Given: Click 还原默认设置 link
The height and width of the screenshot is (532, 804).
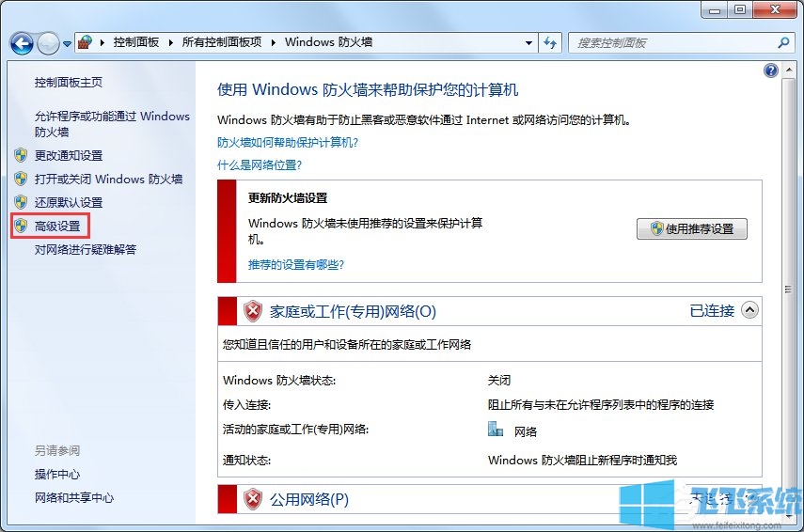Looking at the screenshot, I should [69, 202].
